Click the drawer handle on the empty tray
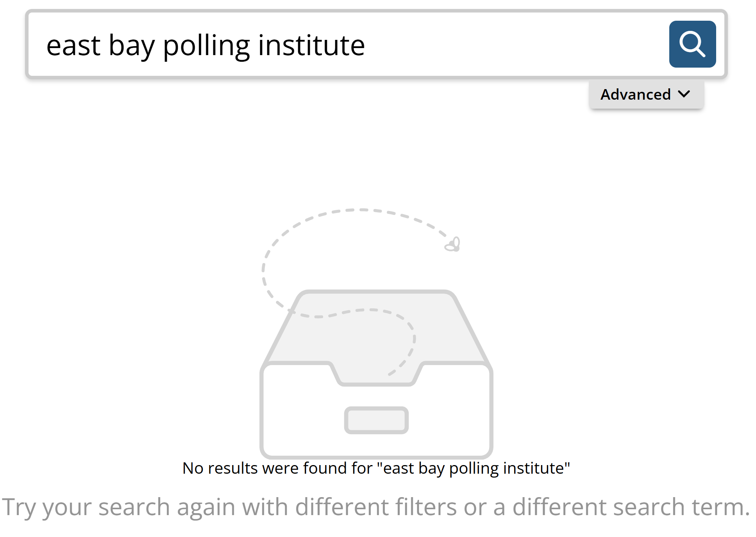This screenshot has width=756, height=537. click(x=376, y=420)
